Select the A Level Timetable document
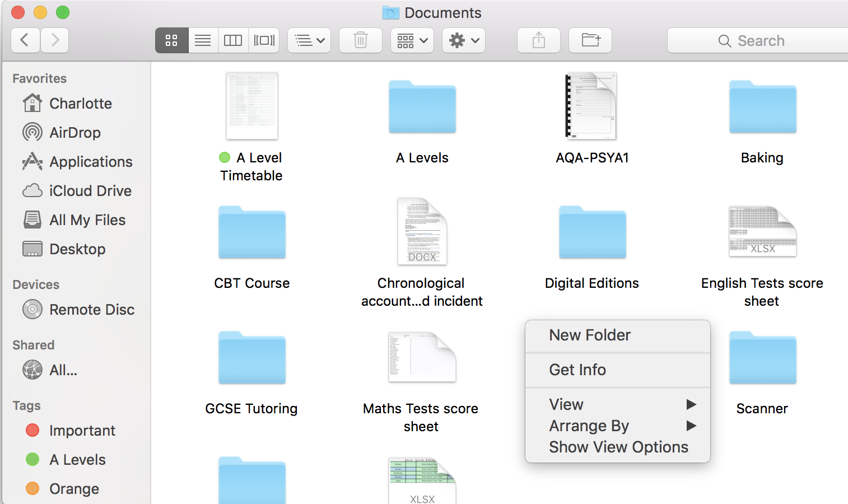 [252, 106]
